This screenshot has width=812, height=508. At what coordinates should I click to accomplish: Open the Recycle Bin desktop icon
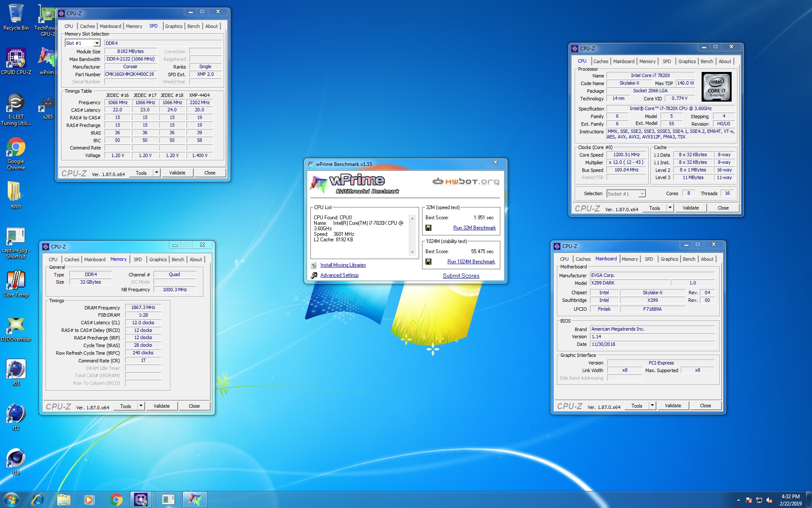pyautogui.click(x=16, y=17)
